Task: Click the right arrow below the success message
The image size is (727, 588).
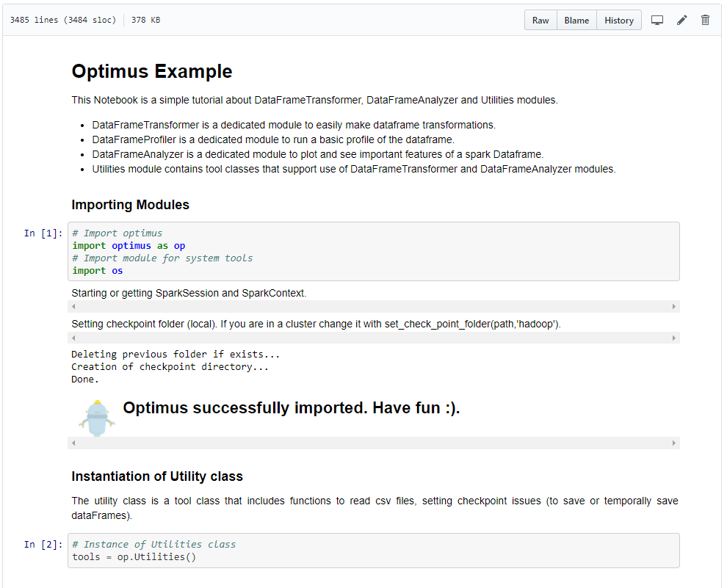Action: click(674, 443)
